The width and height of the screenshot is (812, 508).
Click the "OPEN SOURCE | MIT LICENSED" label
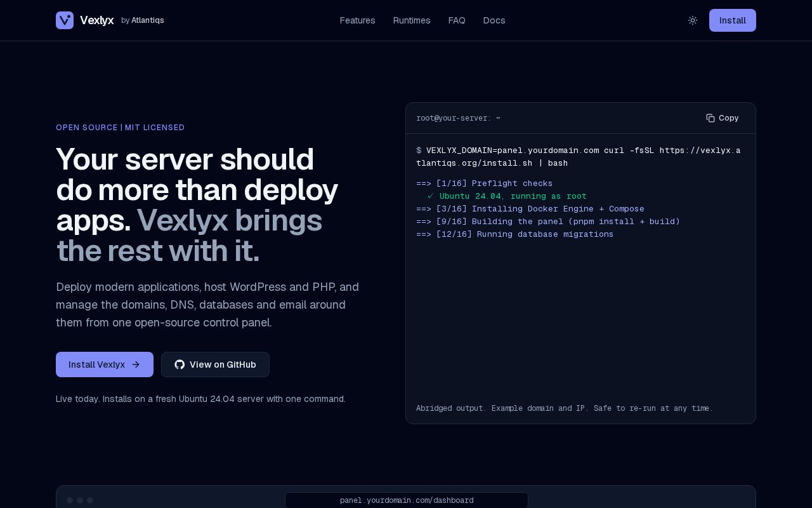click(121, 128)
